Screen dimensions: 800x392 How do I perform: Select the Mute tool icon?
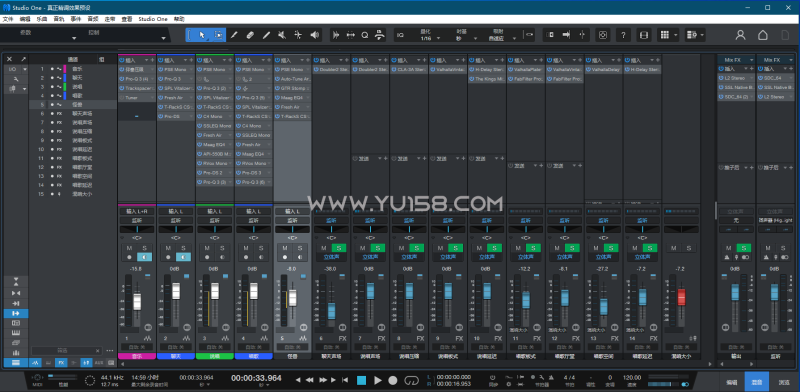pyautogui.click(x=282, y=35)
